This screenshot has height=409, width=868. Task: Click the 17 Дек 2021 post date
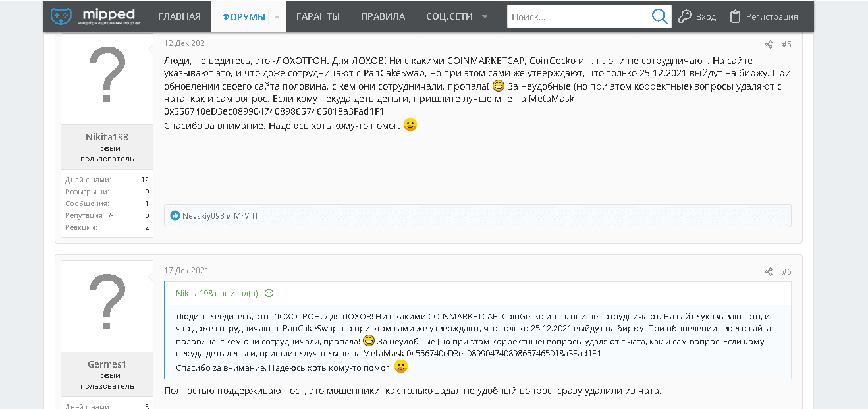point(186,270)
